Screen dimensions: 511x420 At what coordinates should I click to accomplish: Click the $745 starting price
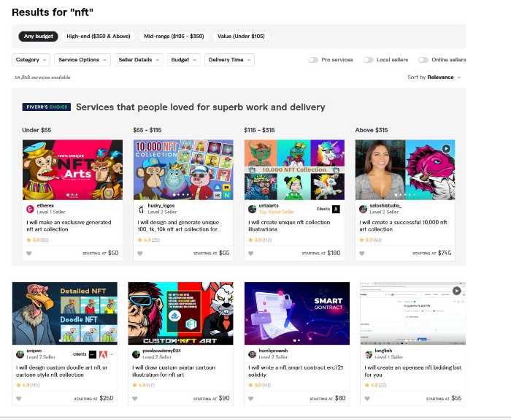pyautogui.click(x=445, y=253)
